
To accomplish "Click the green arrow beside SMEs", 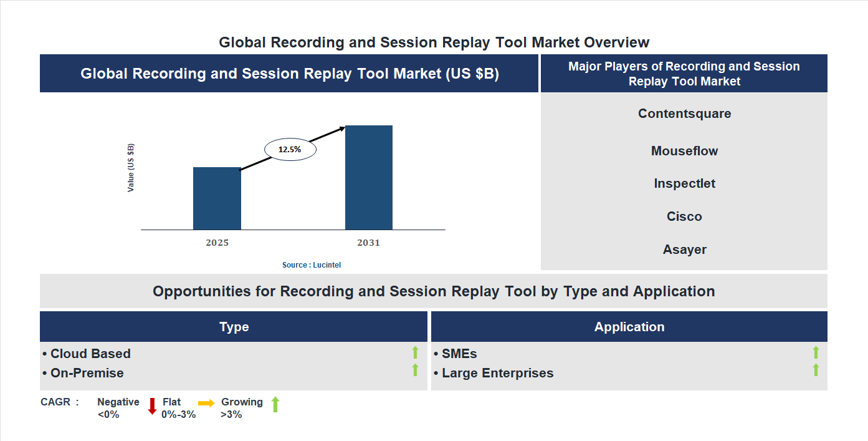I will (x=816, y=353).
